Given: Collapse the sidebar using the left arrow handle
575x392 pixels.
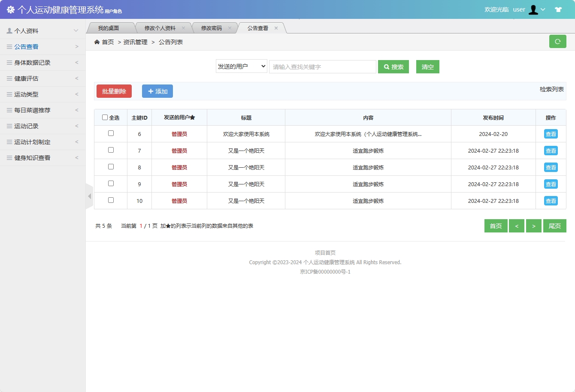Looking at the screenshot, I should [x=89, y=196].
